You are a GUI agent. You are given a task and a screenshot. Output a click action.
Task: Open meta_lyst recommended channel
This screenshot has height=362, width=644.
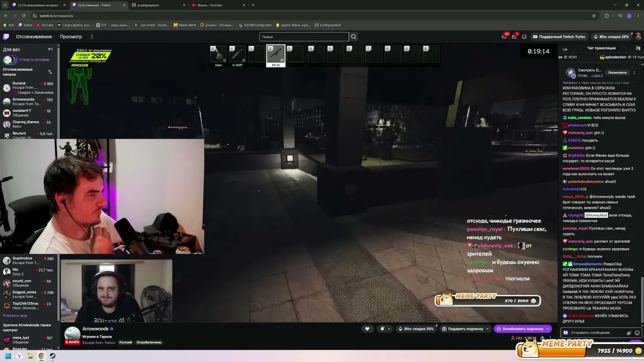(x=29, y=340)
